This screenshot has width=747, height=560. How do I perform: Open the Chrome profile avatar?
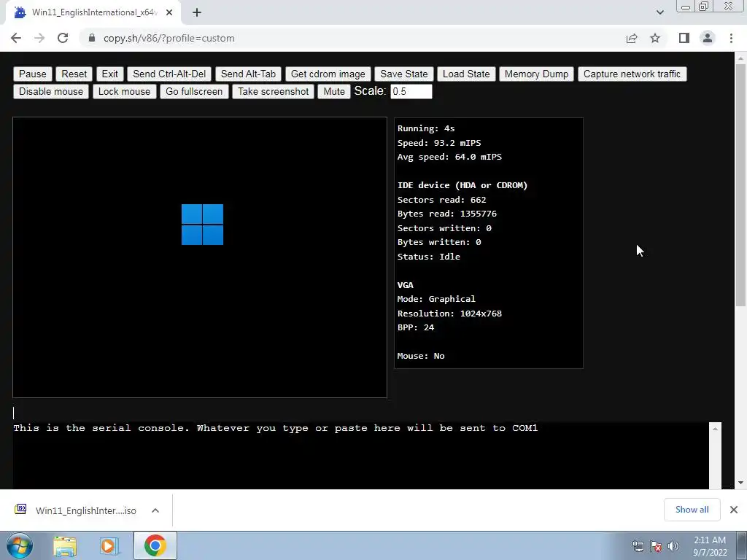(708, 38)
